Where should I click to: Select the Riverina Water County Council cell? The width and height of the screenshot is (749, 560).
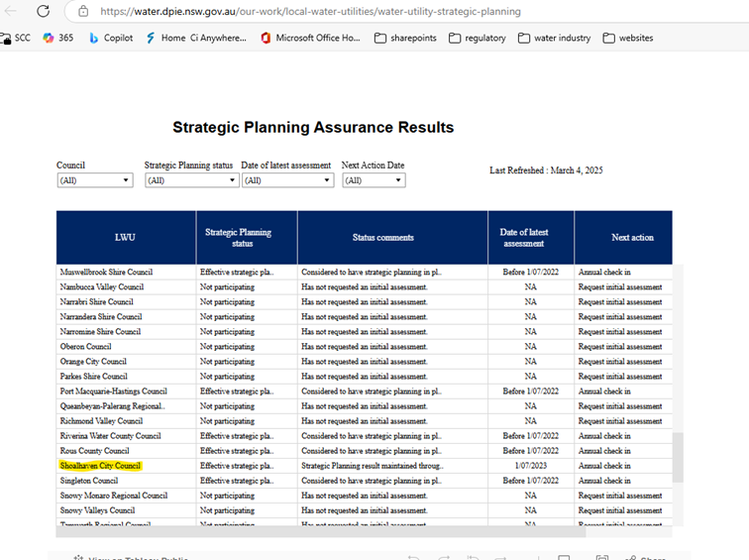[x=126, y=436]
